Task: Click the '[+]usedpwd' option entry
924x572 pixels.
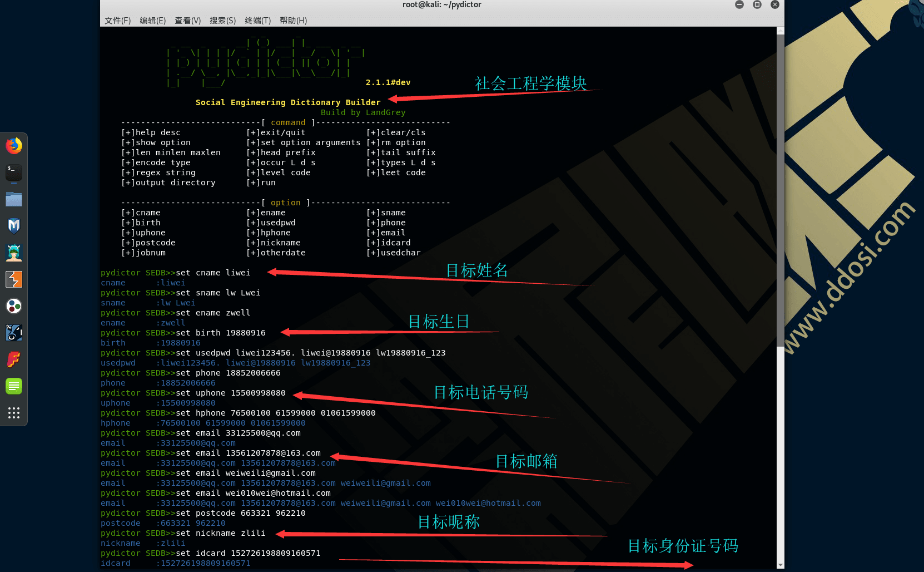Action: coord(271,223)
